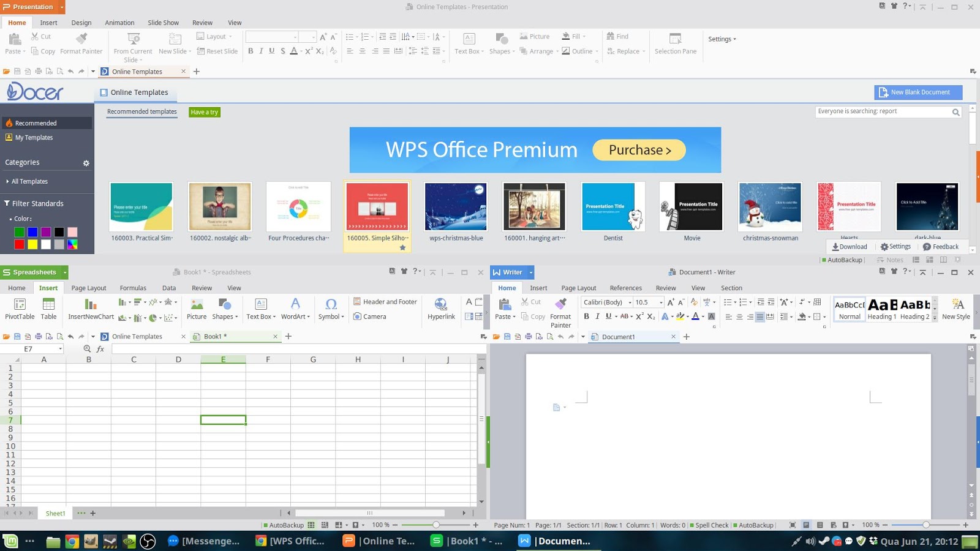The height and width of the screenshot is (551, 980).
Task: Click the green Have a try button
Action: pyautogui.click(x=205, y=112)
